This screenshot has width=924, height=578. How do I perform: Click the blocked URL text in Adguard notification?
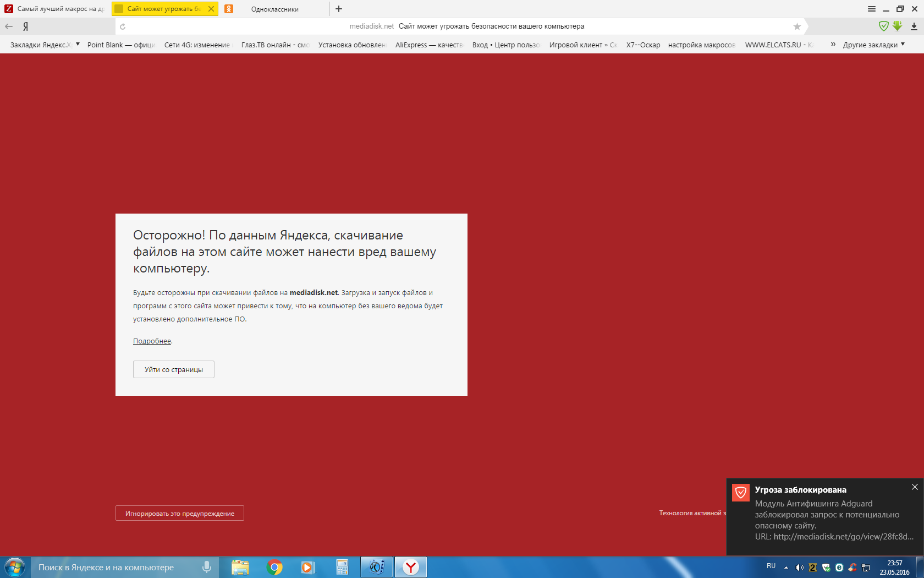point(834,537)
